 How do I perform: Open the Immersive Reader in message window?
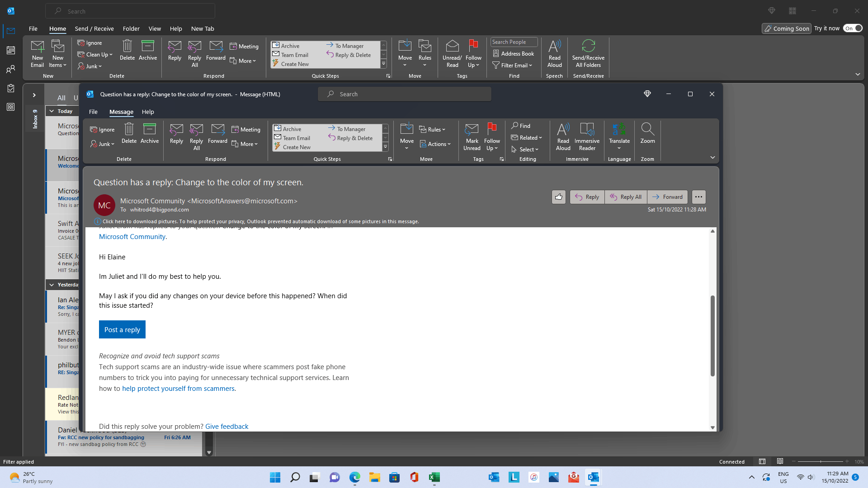pos(587,137)
